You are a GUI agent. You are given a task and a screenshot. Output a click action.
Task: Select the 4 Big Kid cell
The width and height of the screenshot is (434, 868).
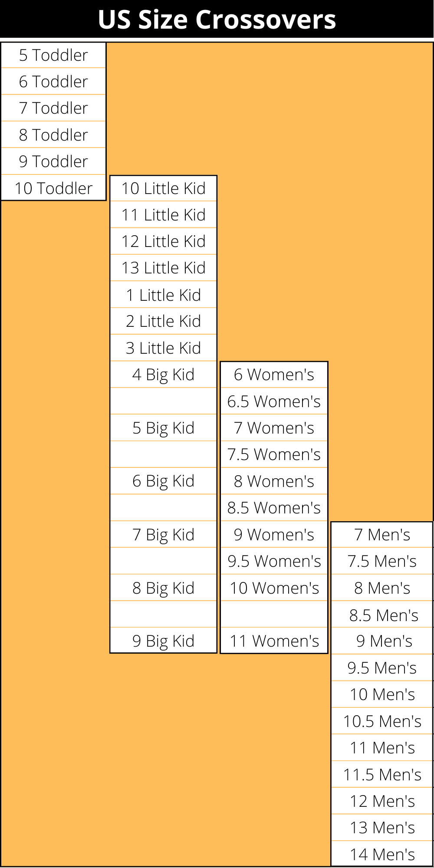click(x=163, y=375)
